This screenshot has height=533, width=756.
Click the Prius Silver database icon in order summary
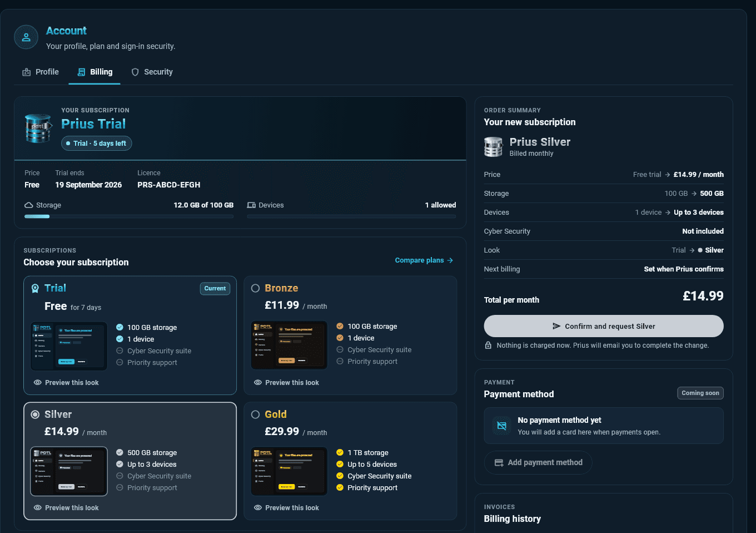[493, 147]
